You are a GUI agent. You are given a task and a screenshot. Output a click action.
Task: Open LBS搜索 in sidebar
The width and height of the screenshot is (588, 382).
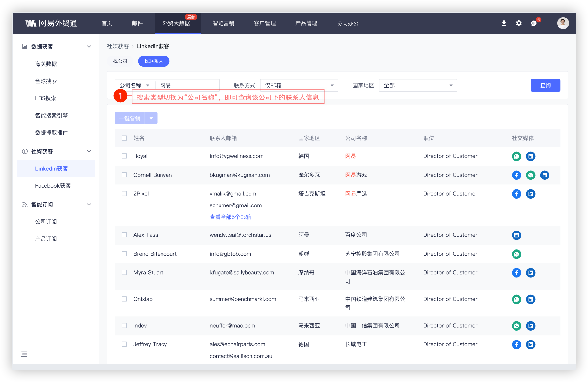(46, 98)
